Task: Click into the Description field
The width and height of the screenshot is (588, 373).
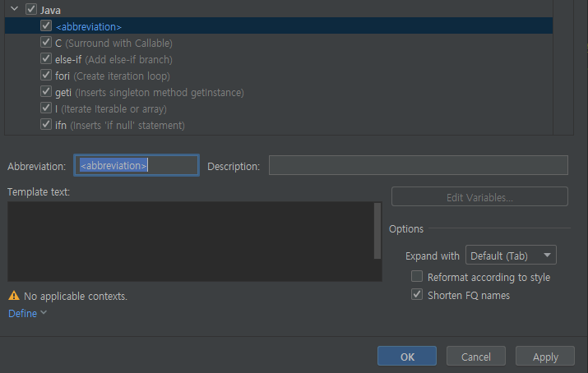Action: coord(418,165)
